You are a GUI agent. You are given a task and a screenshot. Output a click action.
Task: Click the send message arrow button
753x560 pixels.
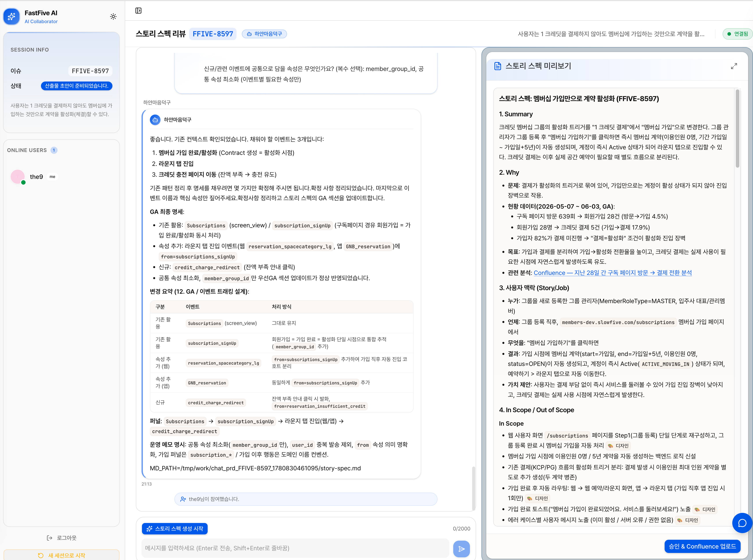(461, 549)
